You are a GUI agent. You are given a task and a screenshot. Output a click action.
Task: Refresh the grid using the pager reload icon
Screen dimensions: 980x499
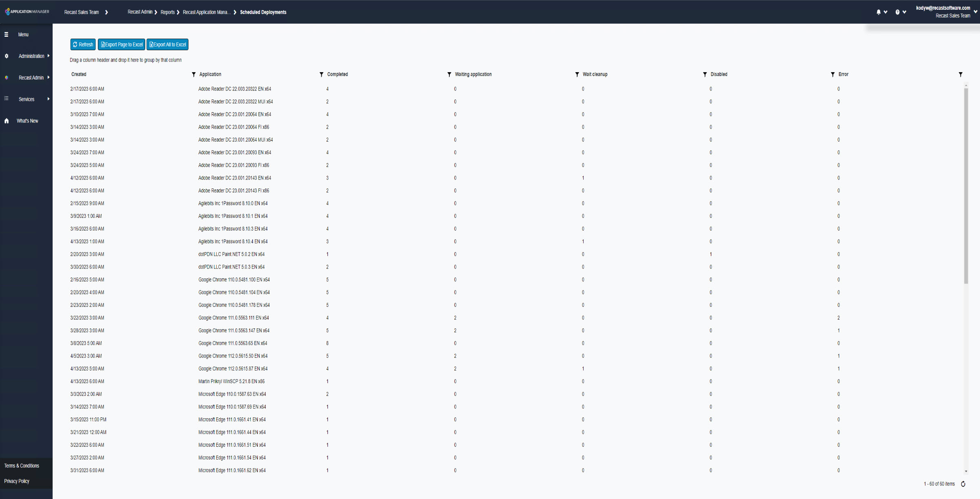tap(963, 483)
